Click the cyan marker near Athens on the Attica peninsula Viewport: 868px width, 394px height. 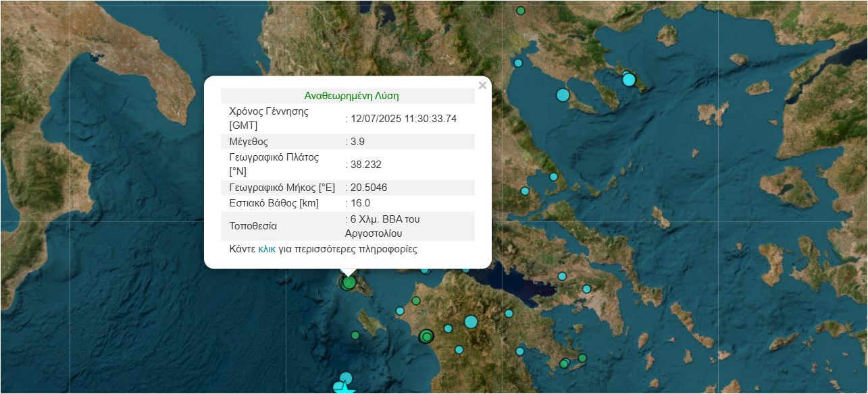pyautogui.click(x=586, y=289)
